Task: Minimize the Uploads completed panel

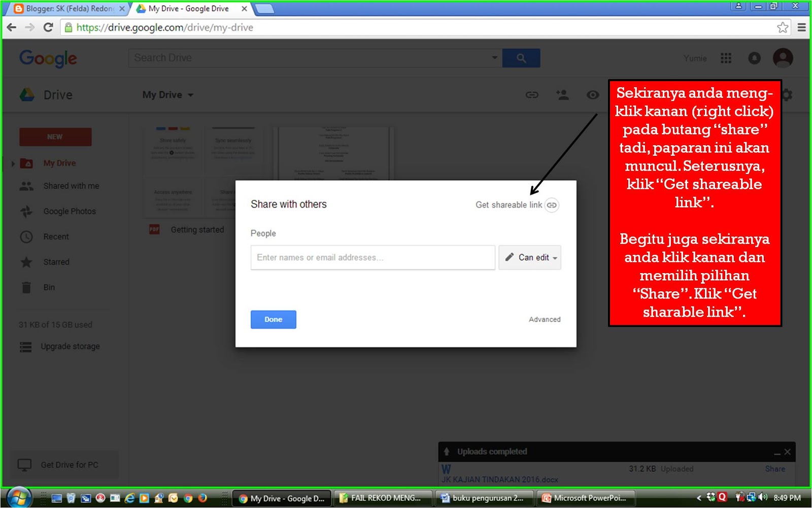Action: (x=777, y=452)
